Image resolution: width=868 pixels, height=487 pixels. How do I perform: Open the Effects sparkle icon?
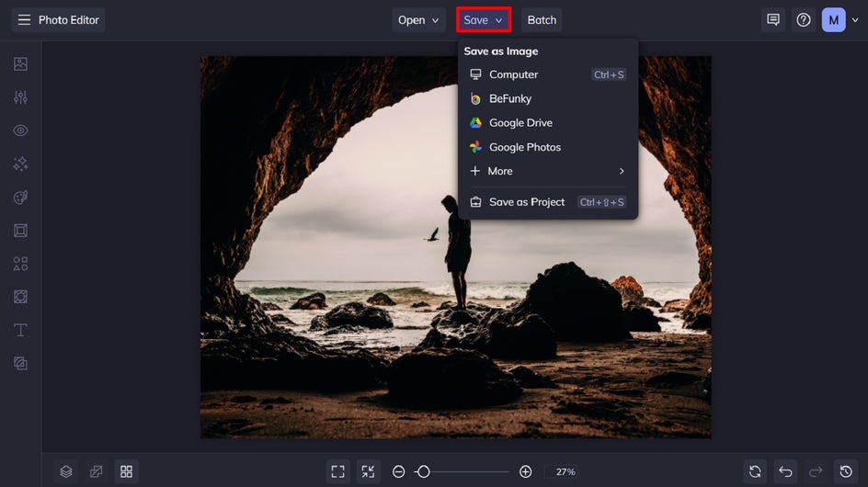[20, 164]
